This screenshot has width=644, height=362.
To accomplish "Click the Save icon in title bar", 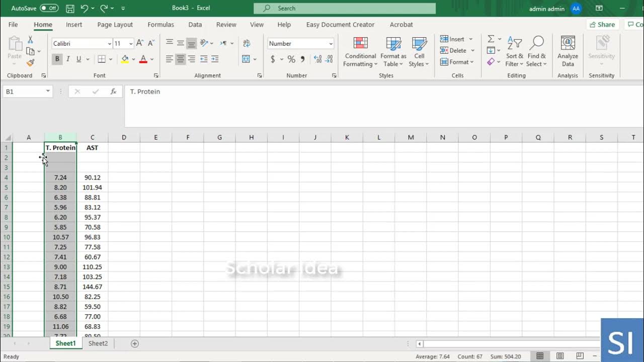I will pyautogui.click(x=70, y=9).
